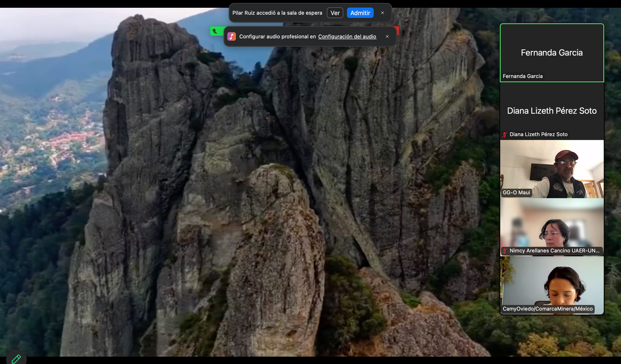Click 'Configurar audio profesional en' text
The height and width of the screenshot is (364, 621).
click(278, 36)
